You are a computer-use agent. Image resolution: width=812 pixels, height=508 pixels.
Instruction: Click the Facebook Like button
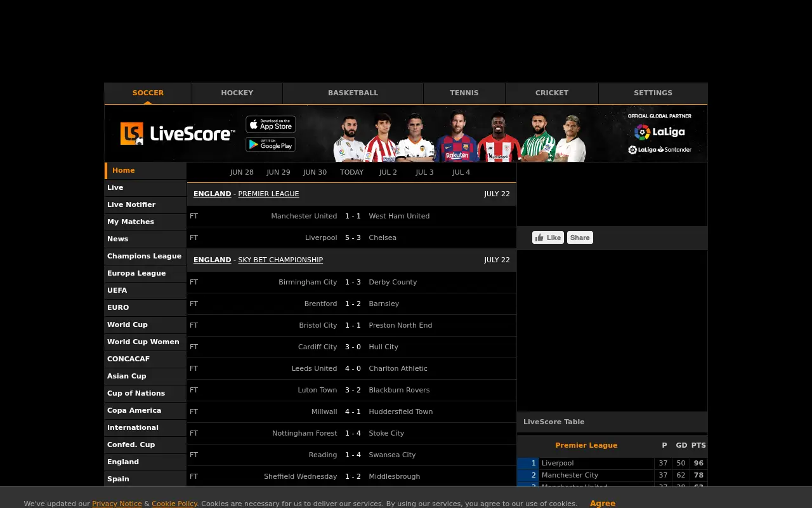548,237
